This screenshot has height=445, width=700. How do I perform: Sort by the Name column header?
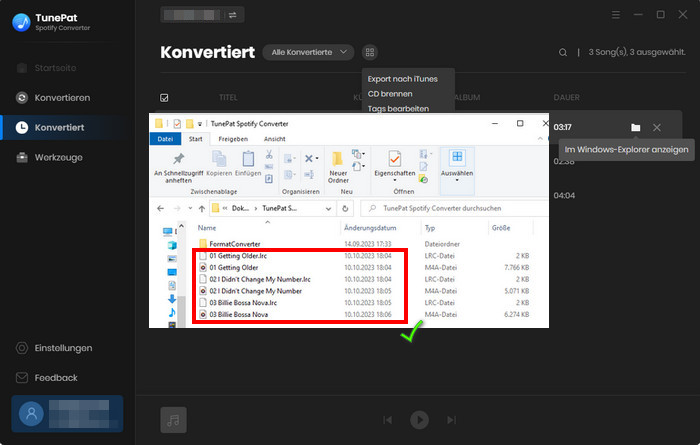click(x=207, y=228)
